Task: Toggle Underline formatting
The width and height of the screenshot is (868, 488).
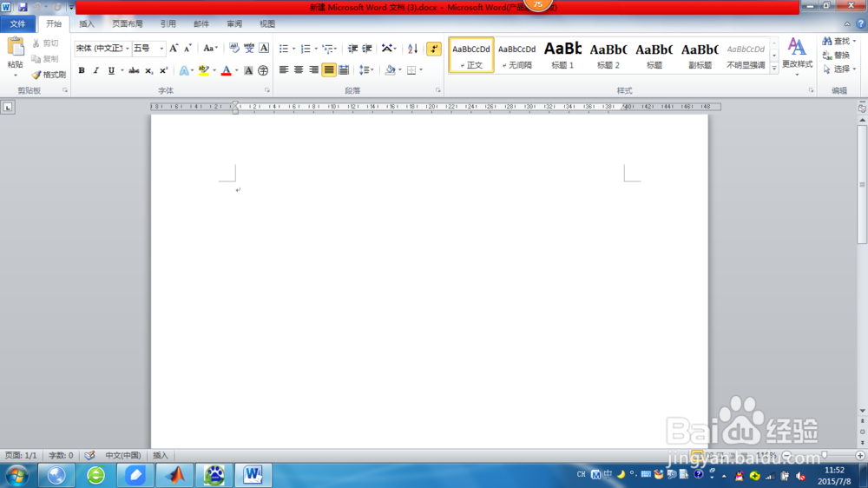Action: [x=111, y=70]
